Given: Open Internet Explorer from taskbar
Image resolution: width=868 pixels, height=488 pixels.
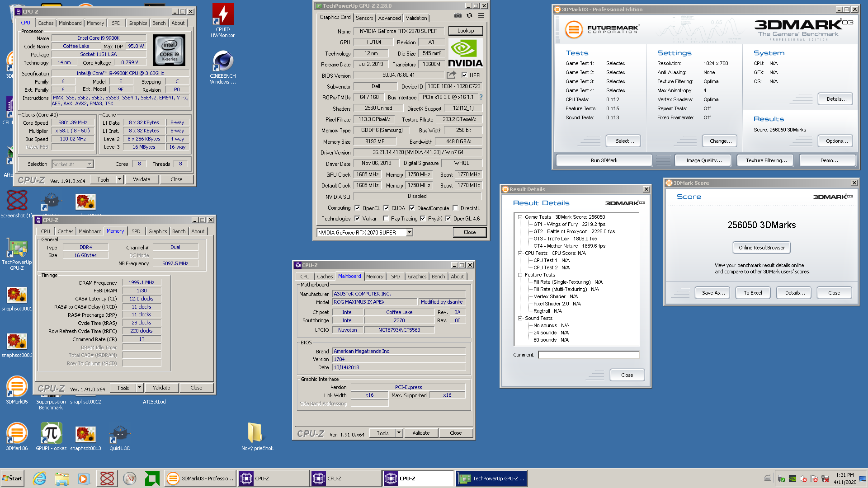Looking at the screenshot, I should point(40,479).
